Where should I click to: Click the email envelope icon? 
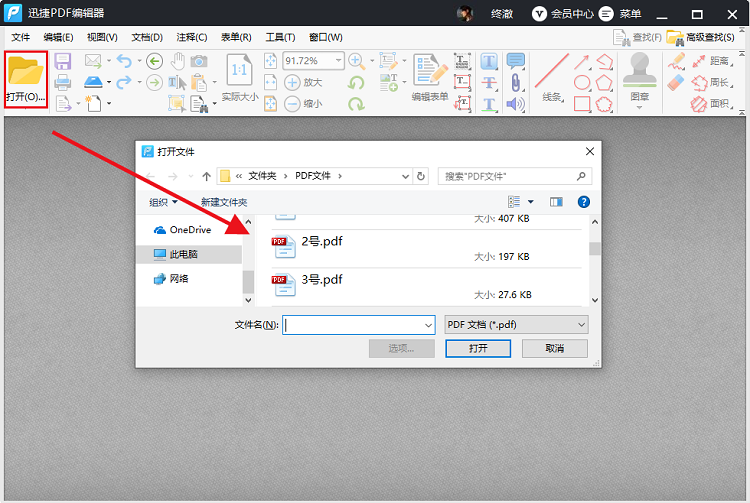pos(93,61)
